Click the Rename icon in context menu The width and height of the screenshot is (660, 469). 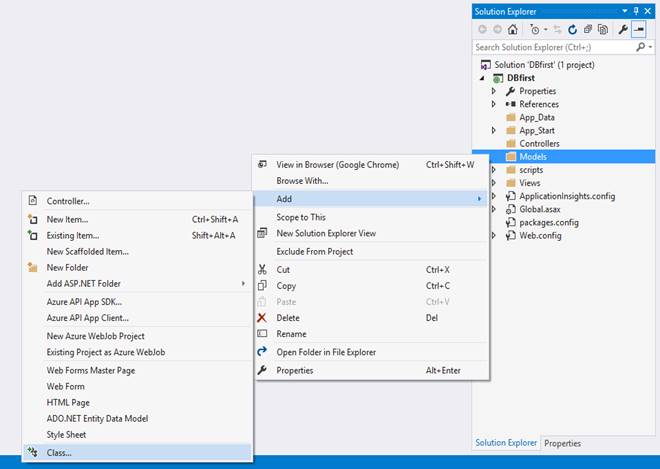[x=262, y=333]
